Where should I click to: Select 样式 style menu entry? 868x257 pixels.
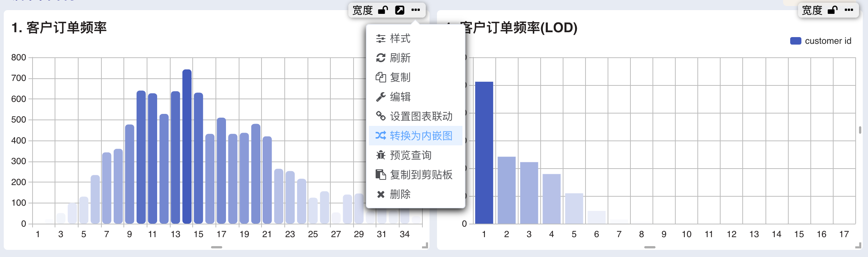pos(415,38)
